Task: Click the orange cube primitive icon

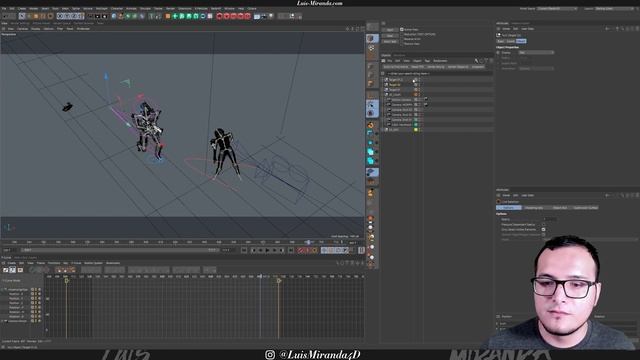Action: 168,16
